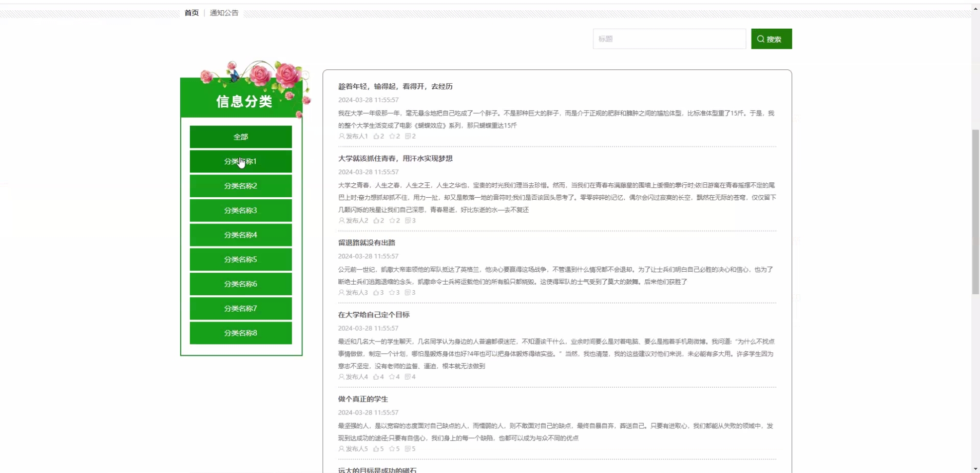980x473 pixels.
Task: Go to 首页 in the breadcrumb
Action: click(x=191, y=13)
